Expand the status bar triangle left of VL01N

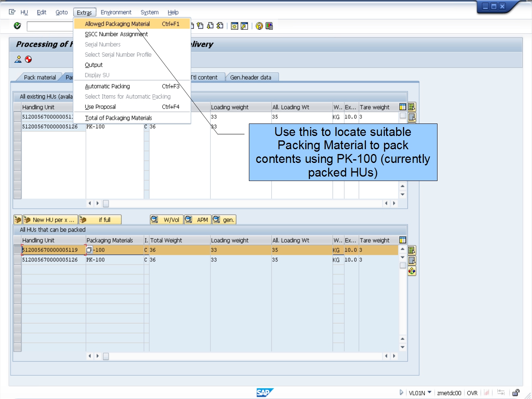coord(401,393)
